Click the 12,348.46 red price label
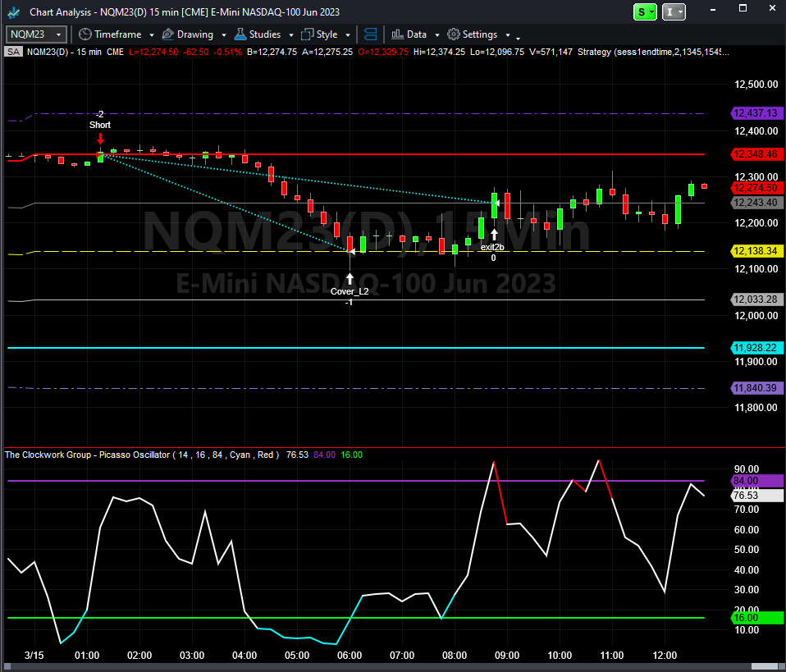Screen dimensions: 786x672 pyautogui.click(x=756, y=154)
